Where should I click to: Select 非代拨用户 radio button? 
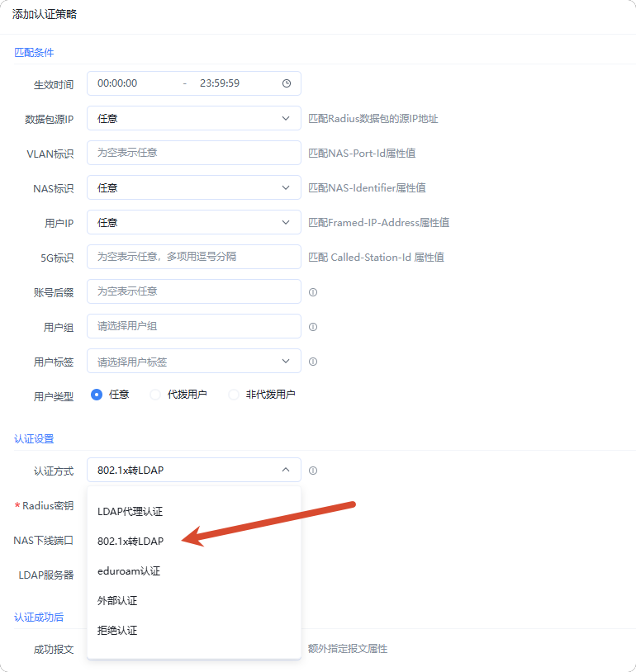[x=233, y=395]
